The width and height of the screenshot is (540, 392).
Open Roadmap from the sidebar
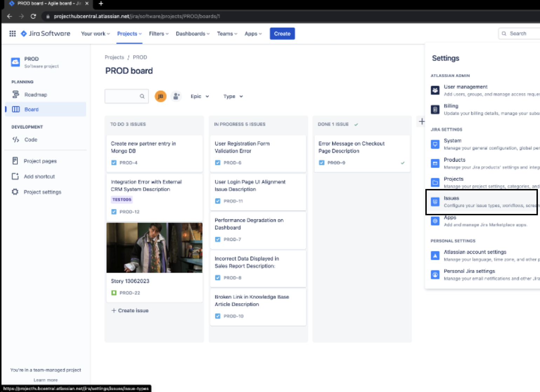(x=46, y=95)
